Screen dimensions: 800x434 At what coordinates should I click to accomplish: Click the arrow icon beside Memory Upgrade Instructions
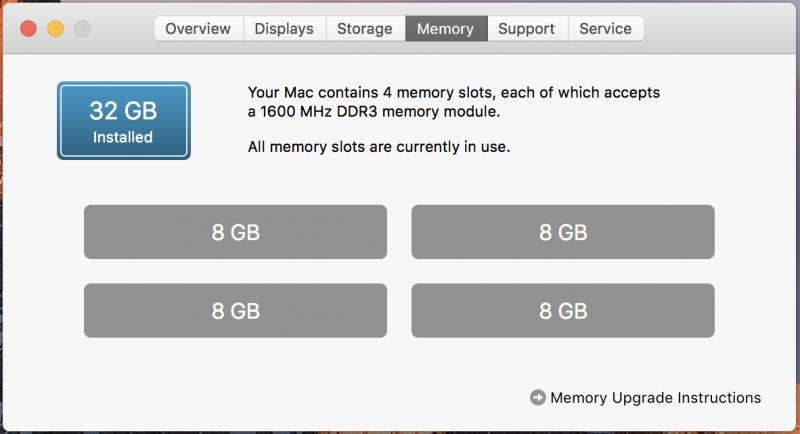538,398
